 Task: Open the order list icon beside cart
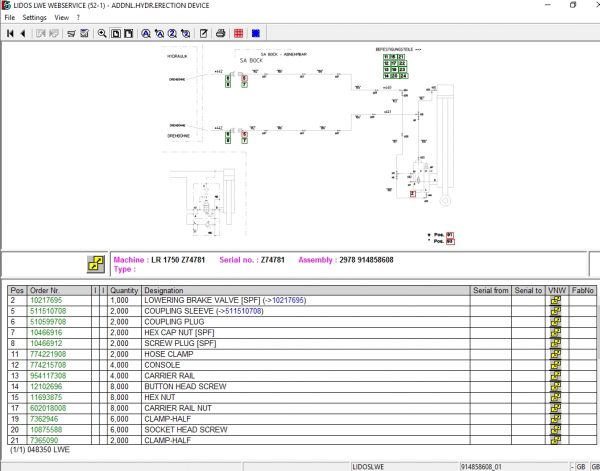(85, 33)
